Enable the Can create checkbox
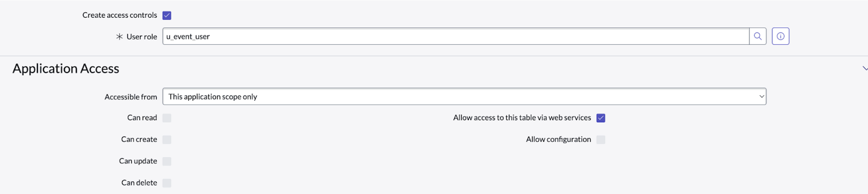 point(167,140)
